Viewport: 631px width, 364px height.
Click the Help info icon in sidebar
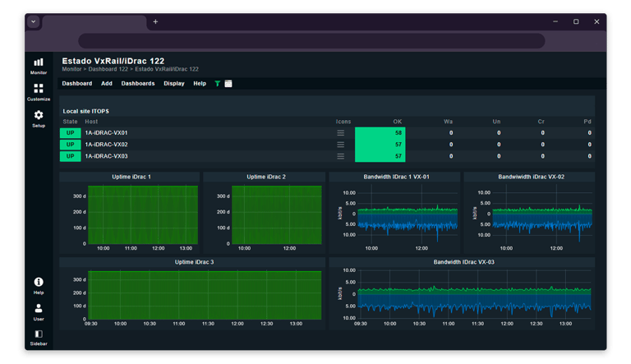39,285
